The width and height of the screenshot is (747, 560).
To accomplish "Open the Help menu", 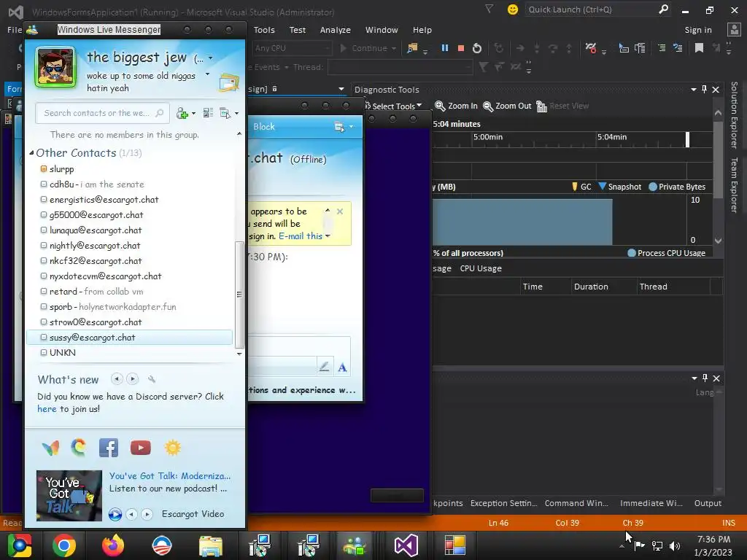I will point(422,29).
